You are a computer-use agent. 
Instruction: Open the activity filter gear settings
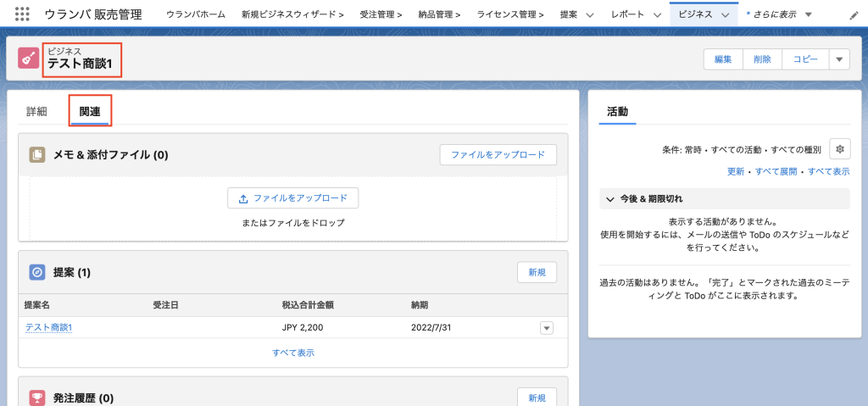point(840,149)
